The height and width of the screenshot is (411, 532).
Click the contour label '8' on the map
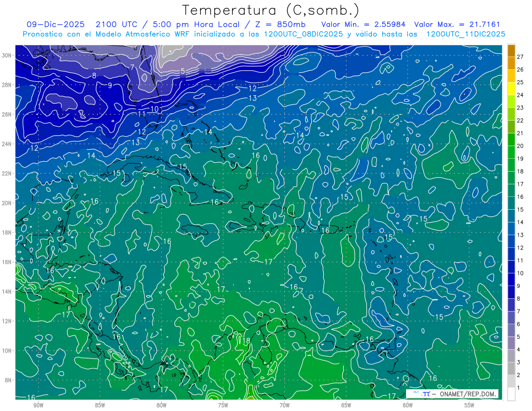[x=94, y=76]
